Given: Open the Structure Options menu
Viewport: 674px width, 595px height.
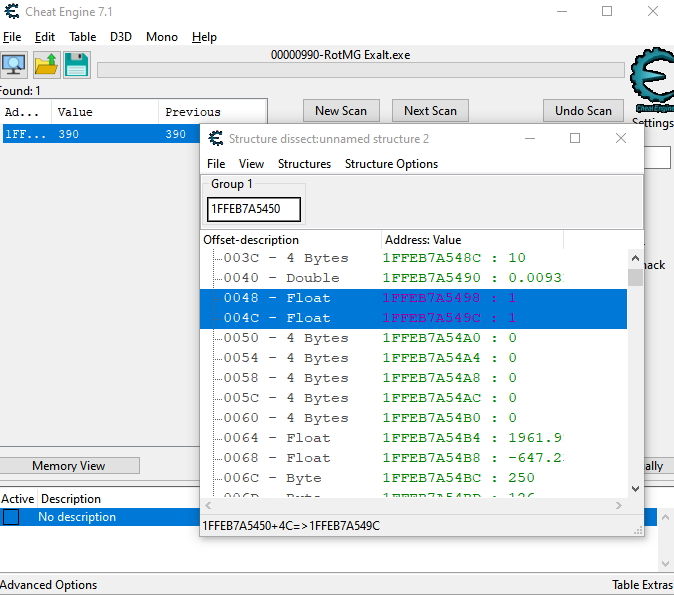Looking at the screenshot, I should [x=391, y=164].
